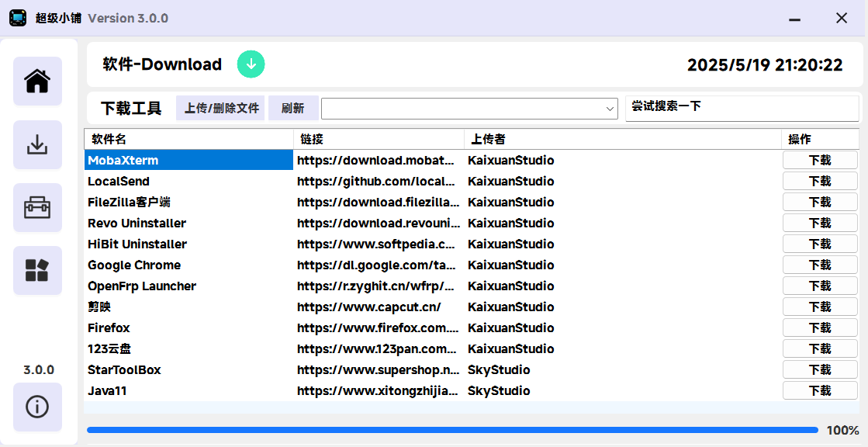
Task: Select the 123云盘 name cell
Action: pyautogui.click(x=188, y=349)
